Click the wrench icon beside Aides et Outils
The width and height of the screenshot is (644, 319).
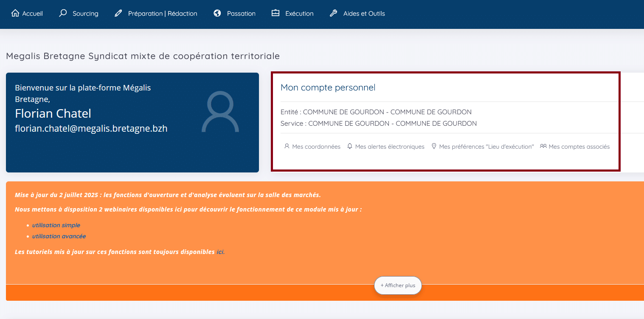333,13
